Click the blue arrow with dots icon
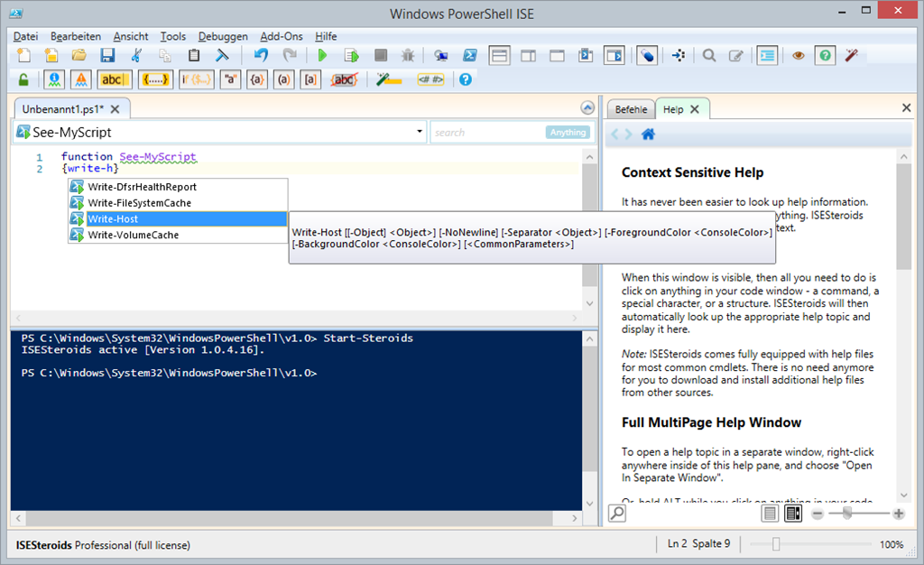924x565 pixels. click(x=679, y=55)
